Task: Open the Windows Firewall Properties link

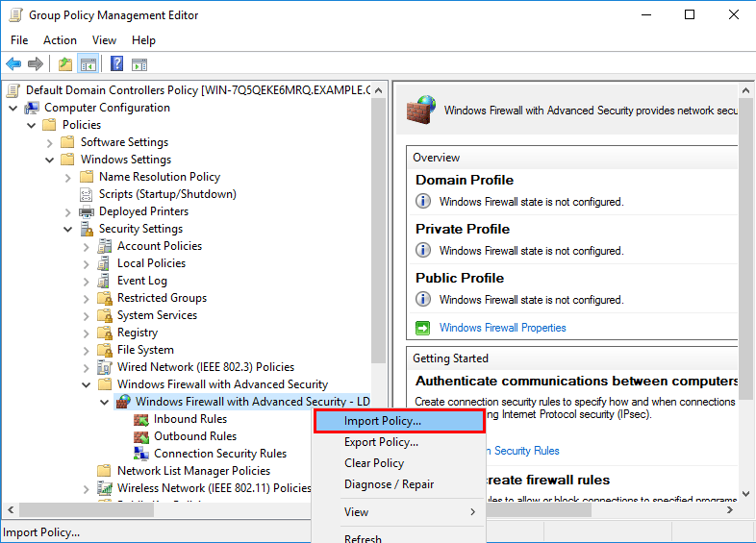Action: tap(502, 328)
